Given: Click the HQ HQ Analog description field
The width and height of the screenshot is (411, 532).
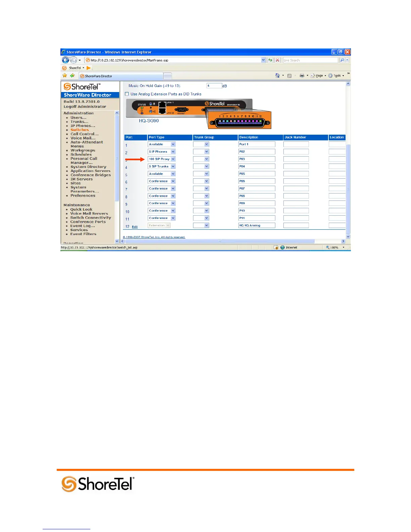Looking at the screenshot, I should [257, 226].
